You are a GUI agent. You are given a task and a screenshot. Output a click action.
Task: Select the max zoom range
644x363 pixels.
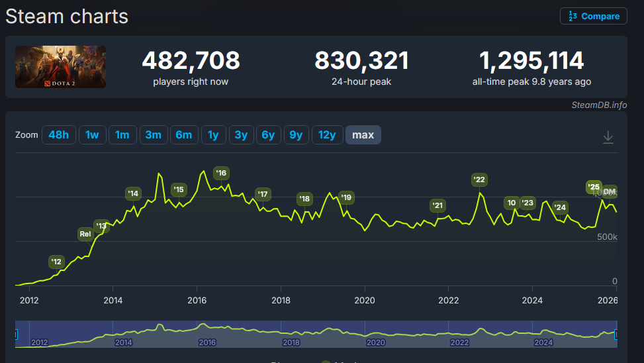pos(363,135)
